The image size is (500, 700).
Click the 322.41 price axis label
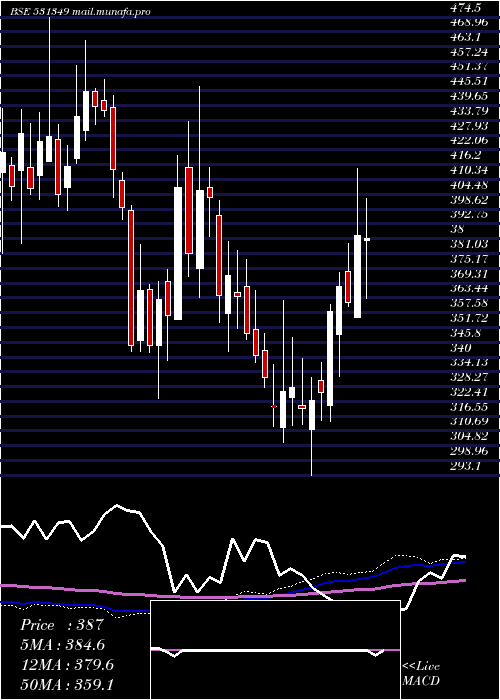click(469, 392)
